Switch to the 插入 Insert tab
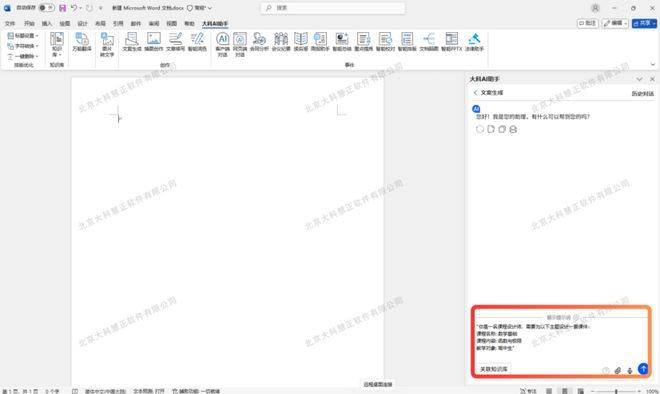Image resolution: width=660 pixels, height=394 pixels. click(x=47, y=24)
